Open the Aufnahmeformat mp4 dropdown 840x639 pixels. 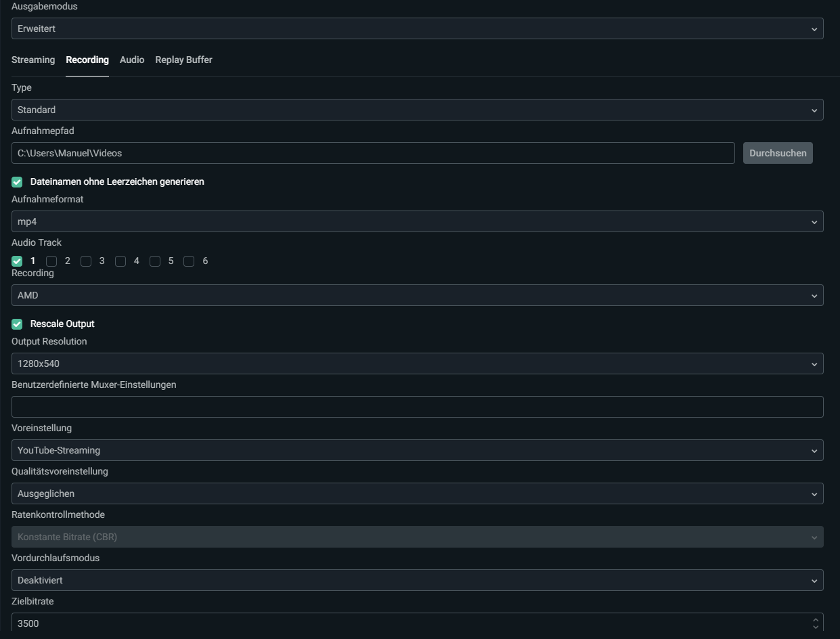click(x=417, y=221)
